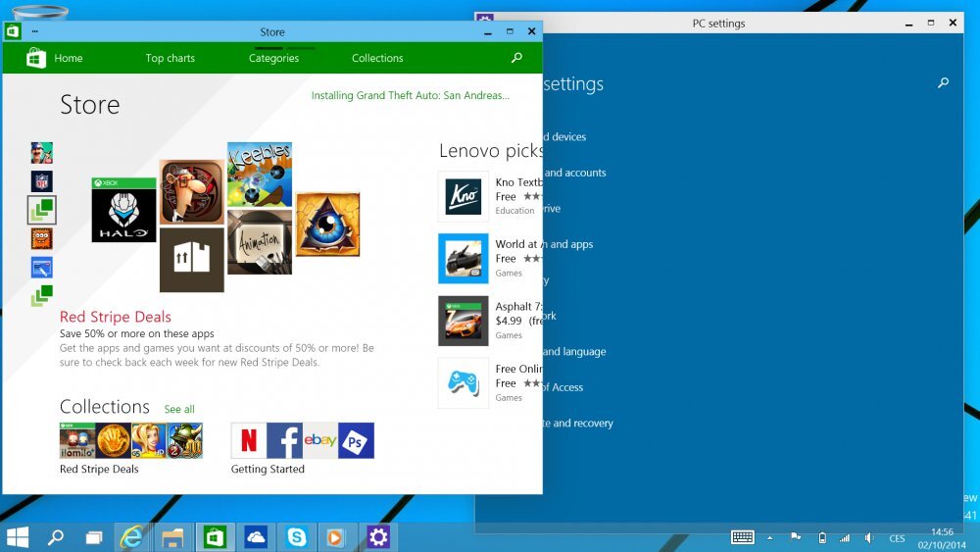Open the touch keyboard tray icon
This screenshot has height=552, width=980.
pos(743,537)
